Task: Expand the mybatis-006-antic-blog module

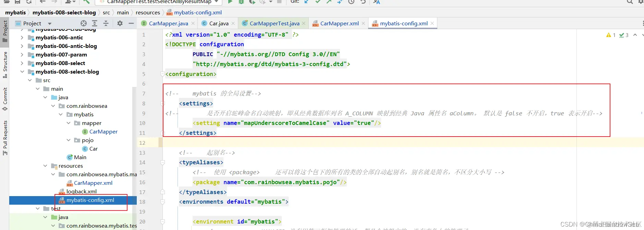Action: tap(22, 46)
